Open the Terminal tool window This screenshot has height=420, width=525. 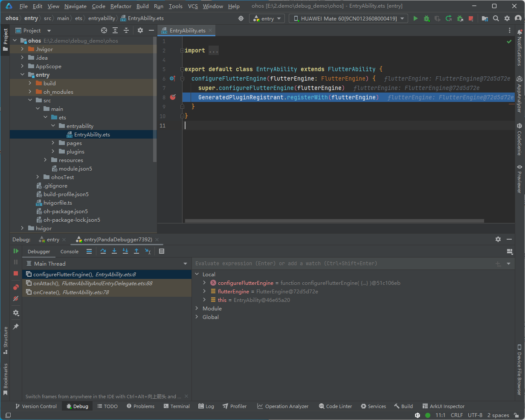click(x=177, y=406)
